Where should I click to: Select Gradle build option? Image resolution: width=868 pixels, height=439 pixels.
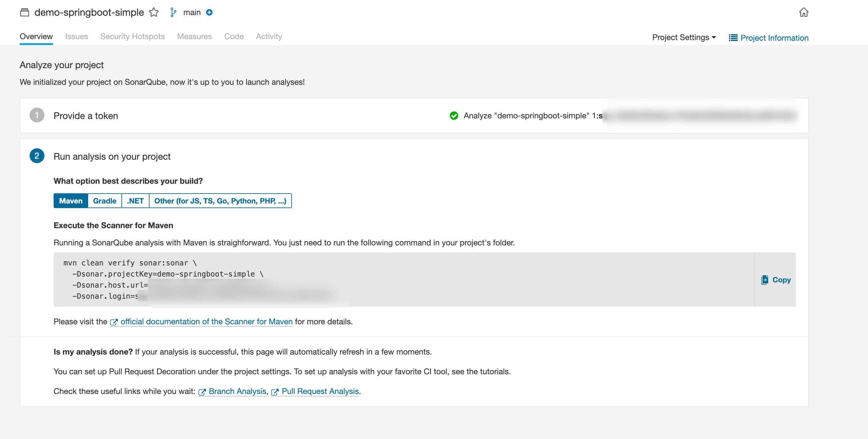coord(104,201)
